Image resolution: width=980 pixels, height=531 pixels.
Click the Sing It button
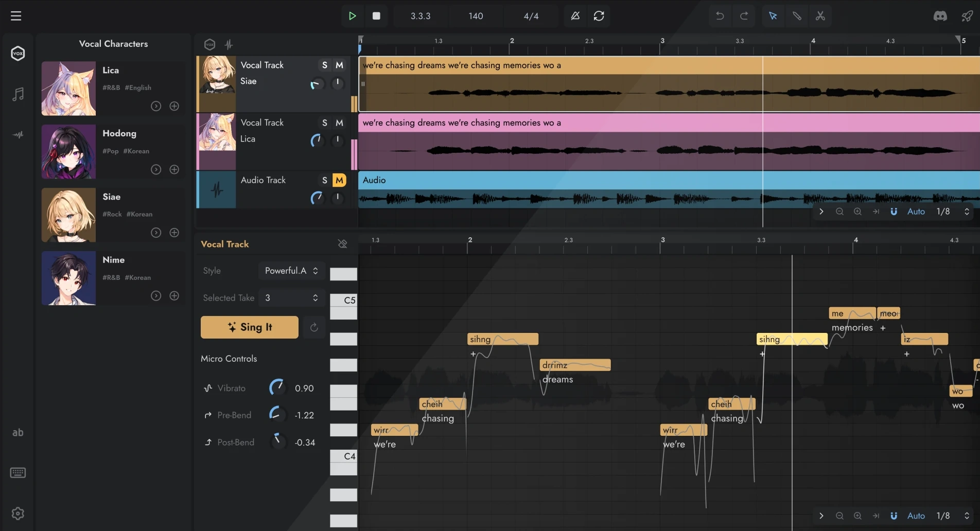click(x=250, y=327)
